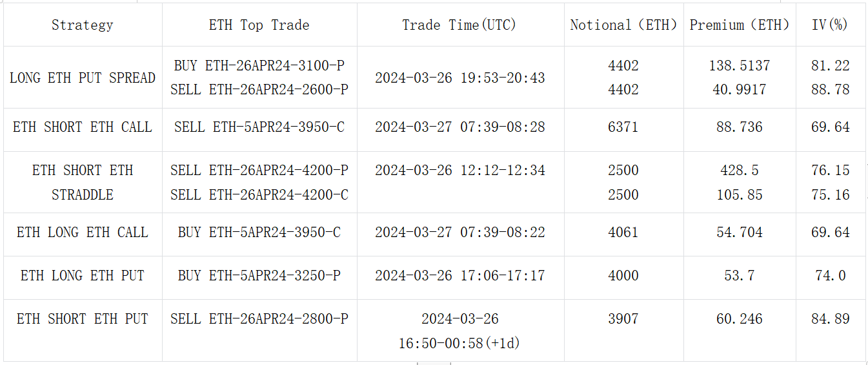This screenshot has width=868, height=365.
Task: Select the IV(%) column header
Action: point(830,25)
